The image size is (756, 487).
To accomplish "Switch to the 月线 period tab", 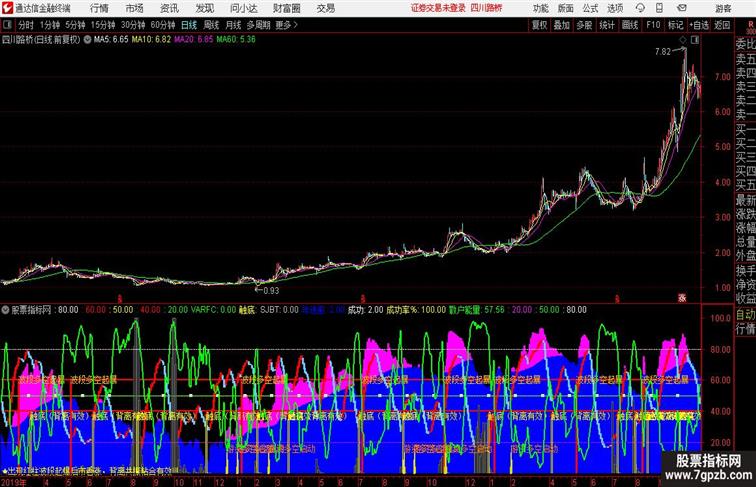I will pyautogui.click(x=233, y=25).
